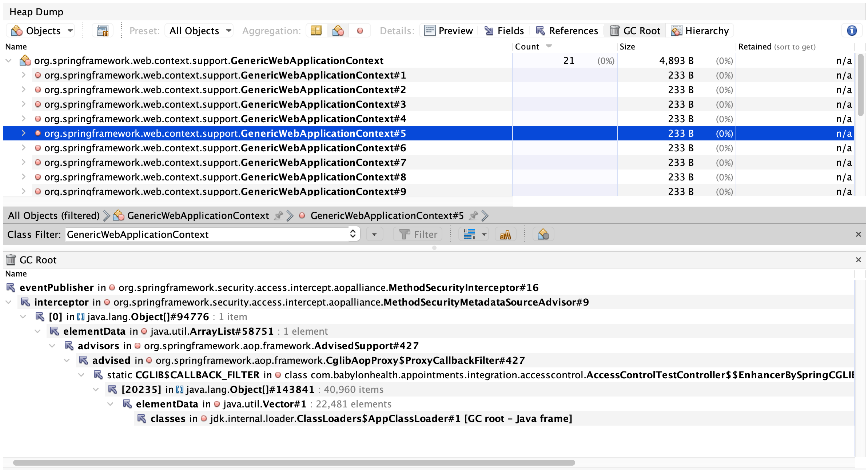Click the horizontal scrollbar in GC Root panel

(294, 463)
